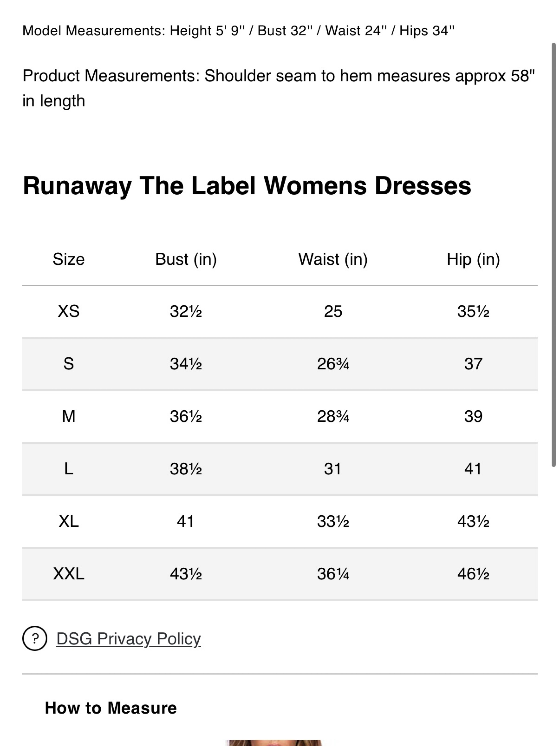560x746 pixels.
Task: Click the How to Measure heading
Action: tap(111, 708)
